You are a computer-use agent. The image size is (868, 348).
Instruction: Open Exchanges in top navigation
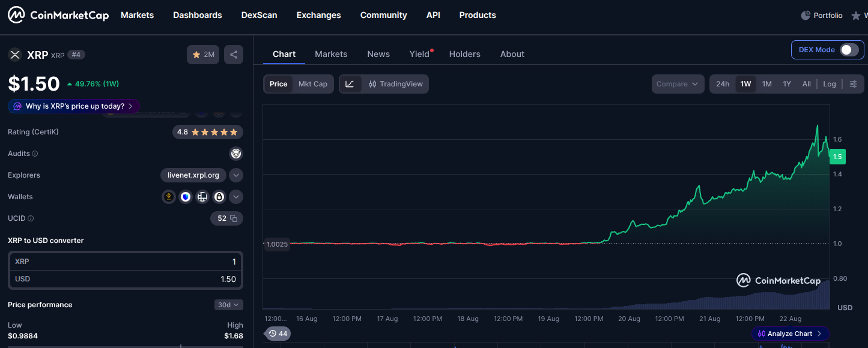(x=319, y=15)
